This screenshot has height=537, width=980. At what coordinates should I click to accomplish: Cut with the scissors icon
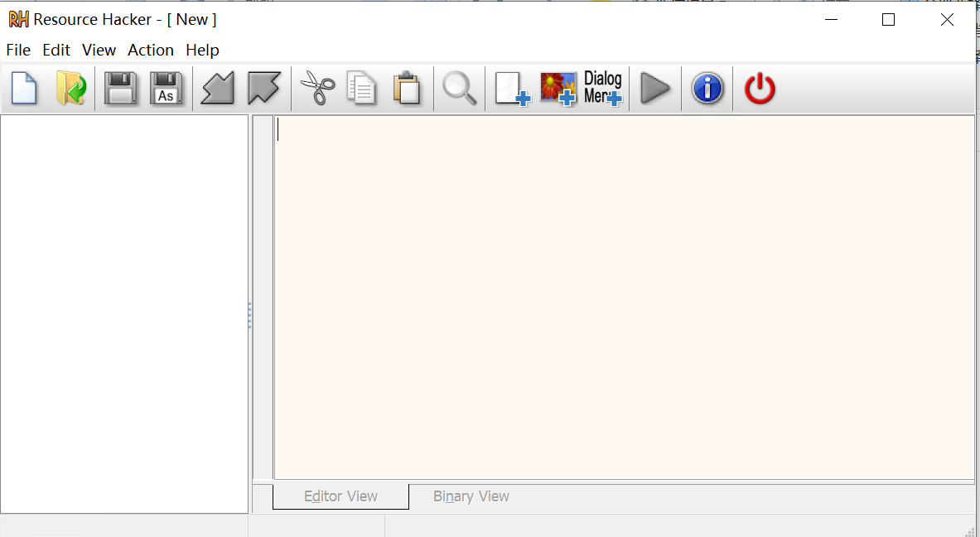[317, 88]
